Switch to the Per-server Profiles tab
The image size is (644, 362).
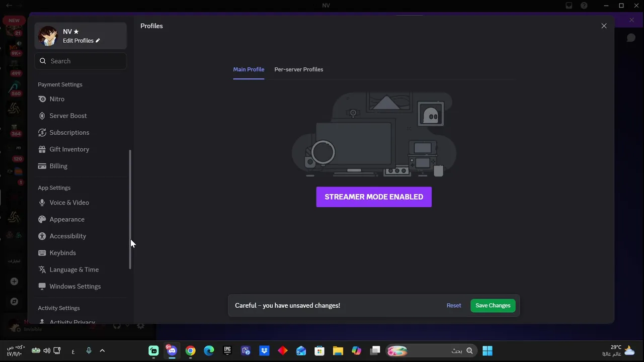pos(299,69)
